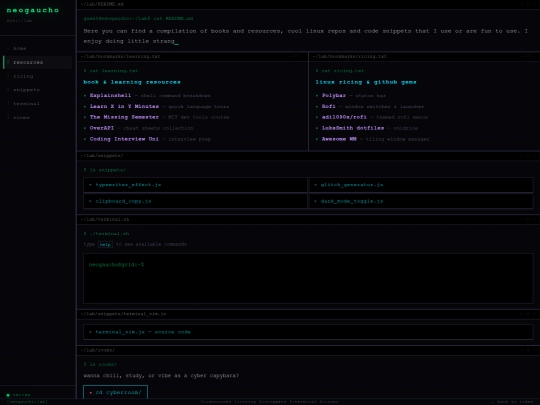Click the ~/lab/snippets/ panel title

point(102,156)
